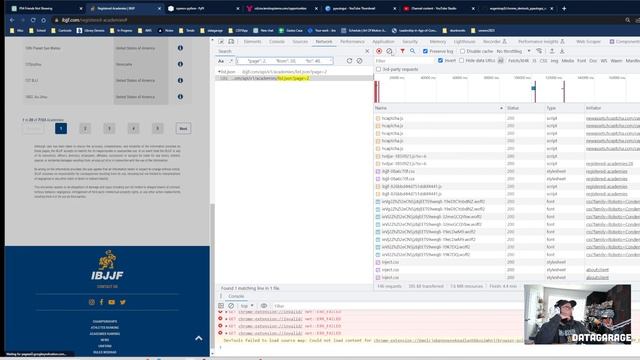Switch to the YouTube Studio browser tab
Screen dimensions: 640x360
[438, 8]
